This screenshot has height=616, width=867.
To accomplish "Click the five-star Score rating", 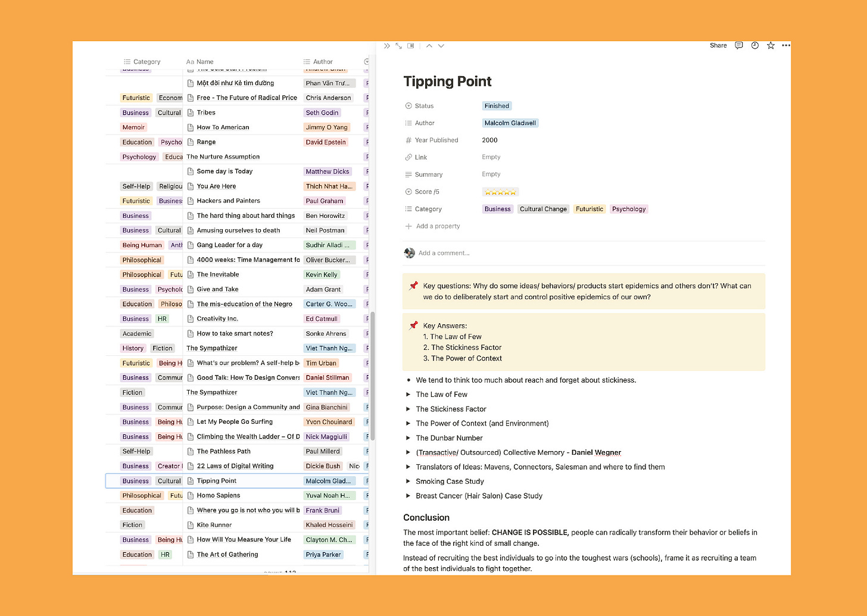I will (x=500, y=192).
